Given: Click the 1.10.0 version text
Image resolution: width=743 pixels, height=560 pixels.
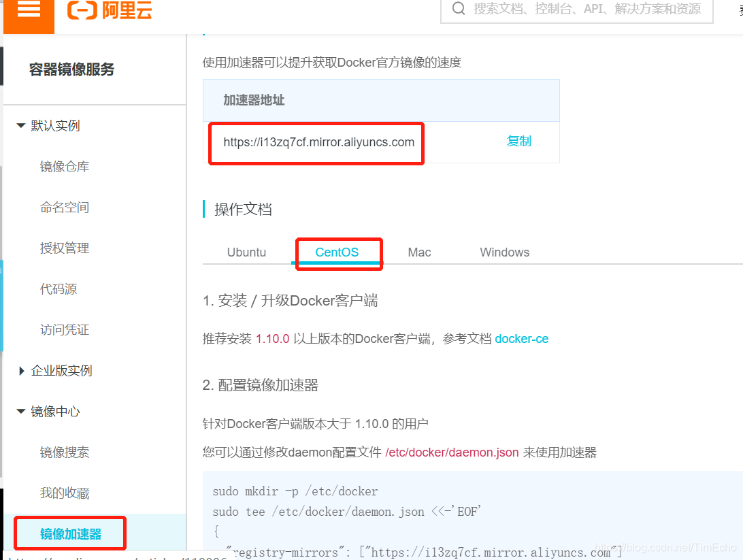Looking at the screenshot, I should tap(272, 339).
